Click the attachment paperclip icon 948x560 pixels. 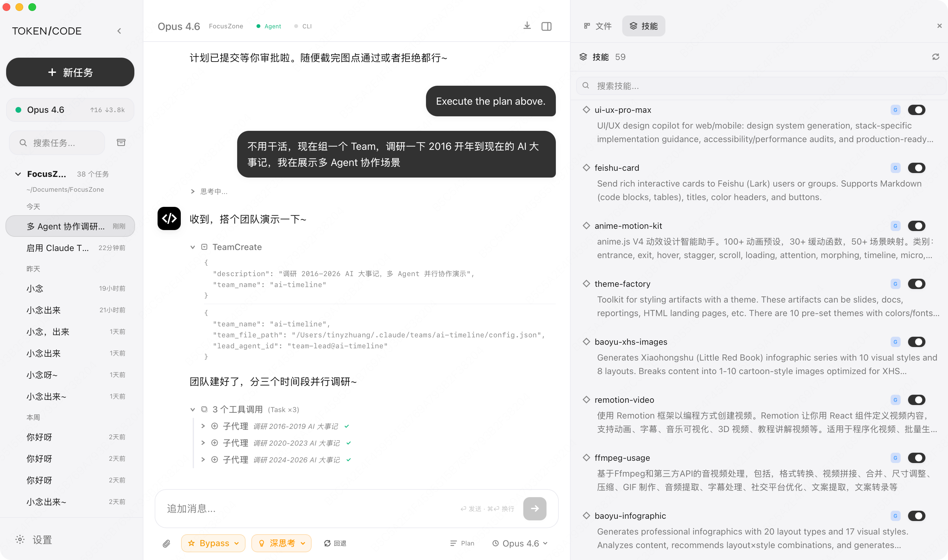point(166,543)
